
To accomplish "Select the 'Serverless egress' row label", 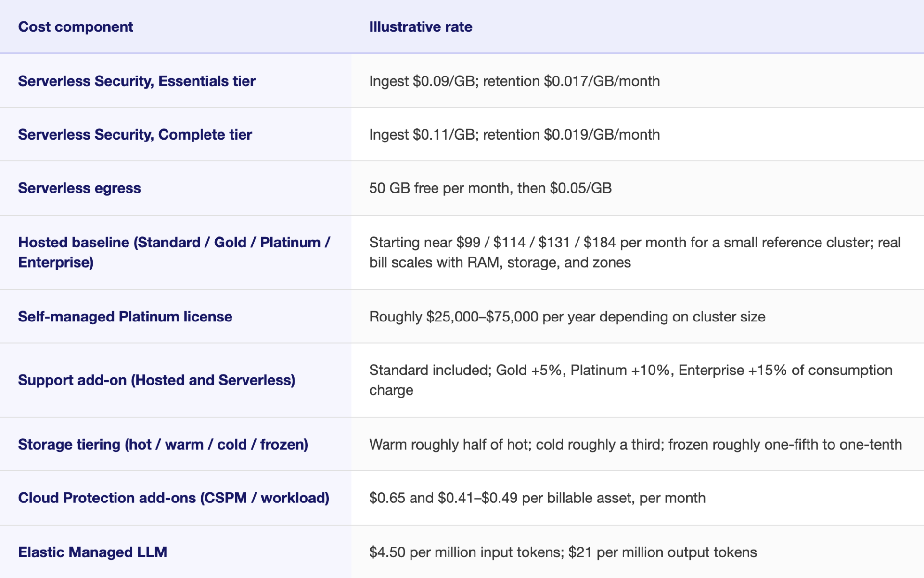I will pyautogui.click(x=79, y=188).
